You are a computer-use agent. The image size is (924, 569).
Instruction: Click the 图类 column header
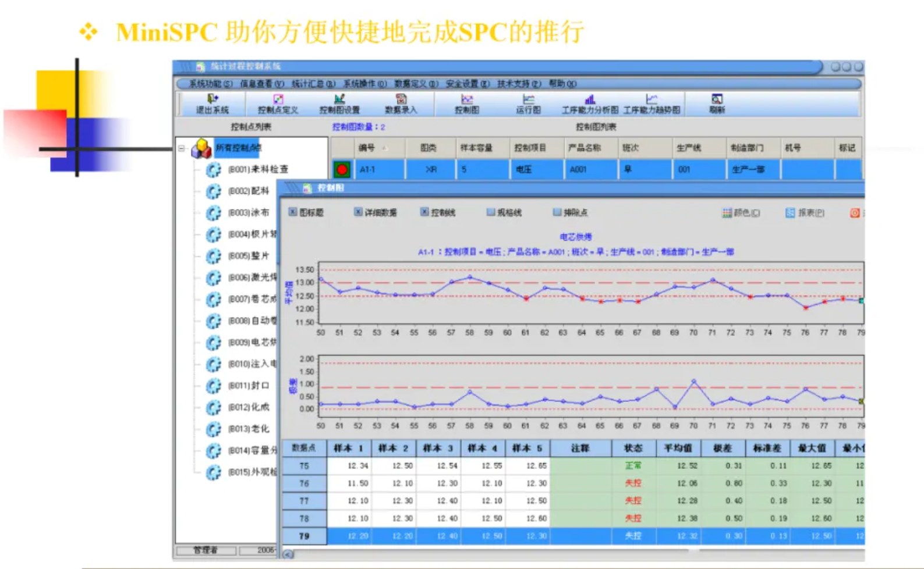click(431, 148)
